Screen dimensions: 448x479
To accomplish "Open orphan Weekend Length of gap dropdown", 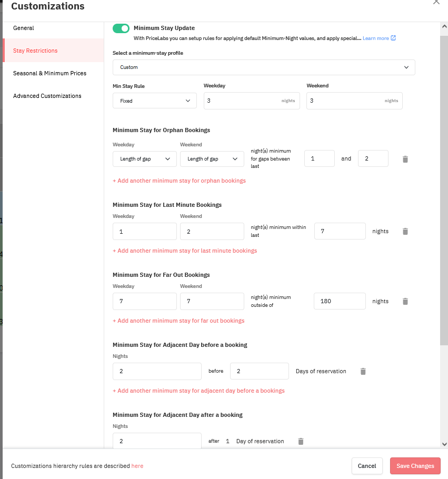I will click(x=212, y=159).
